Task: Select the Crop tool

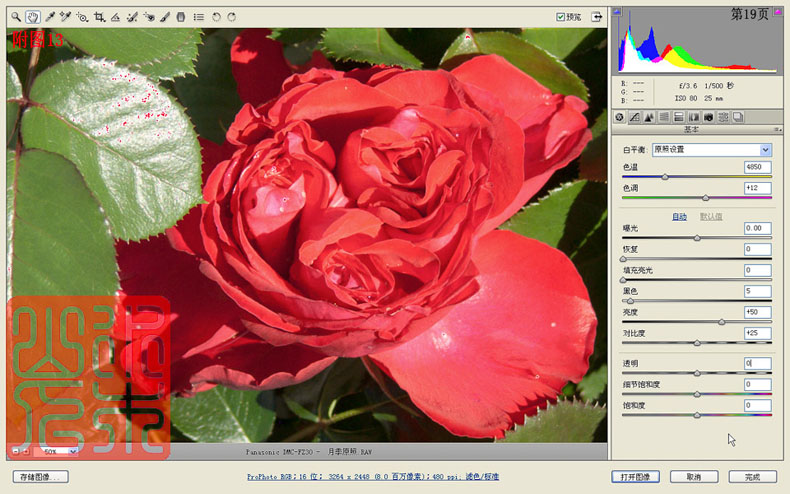Action: point(99,17)
